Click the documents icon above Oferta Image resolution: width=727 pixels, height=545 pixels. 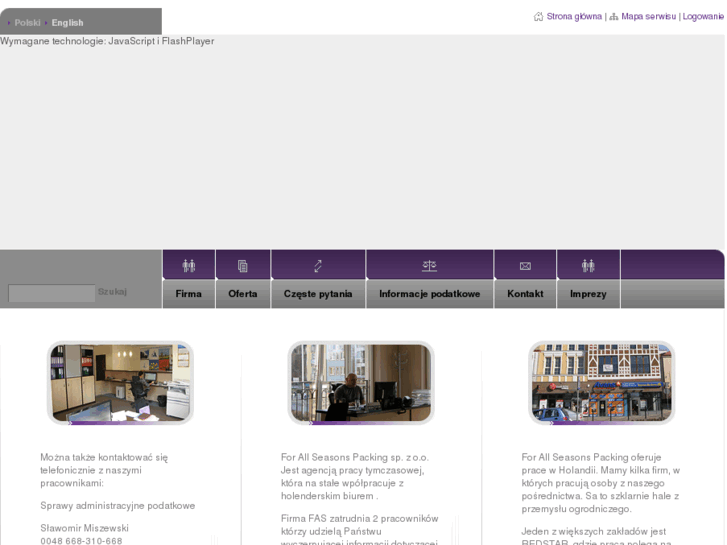point(242,266)
